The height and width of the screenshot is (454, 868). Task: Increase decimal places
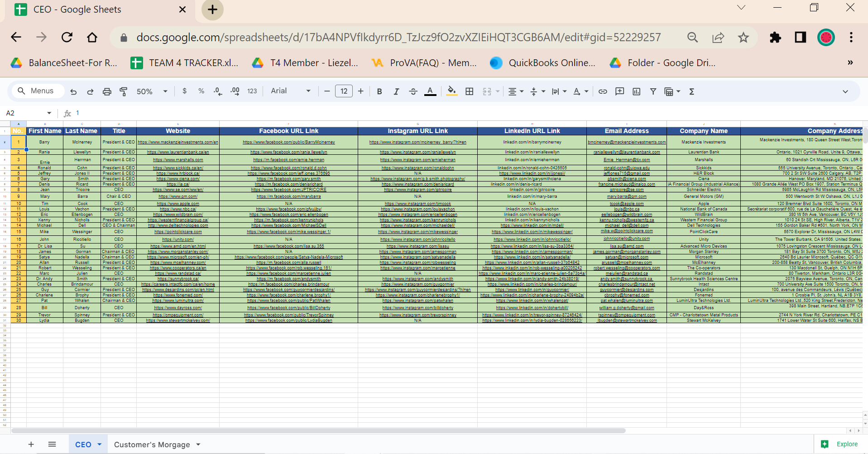[x=235, y=91]
